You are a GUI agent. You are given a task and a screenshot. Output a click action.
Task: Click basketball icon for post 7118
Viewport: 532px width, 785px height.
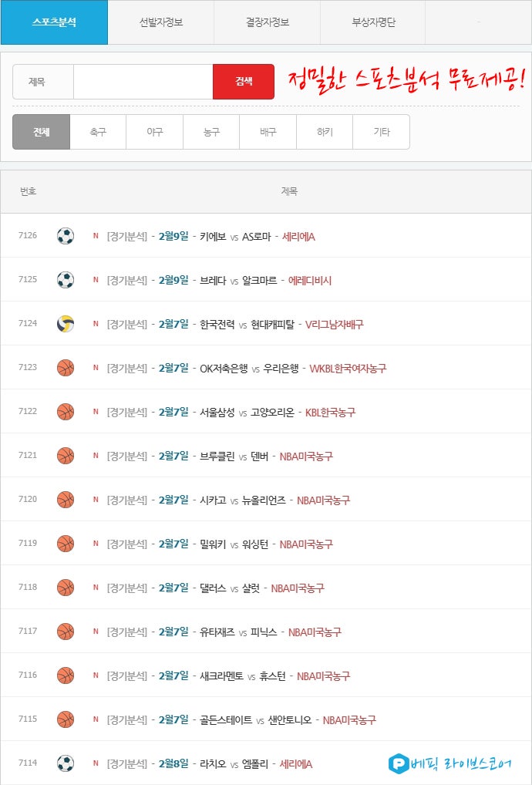66,588
